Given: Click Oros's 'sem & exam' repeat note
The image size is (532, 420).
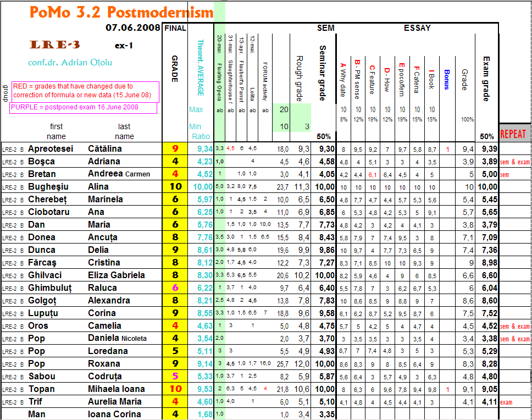Looking at the screenshot, I should pyautogui.click(x=515, y=327).
